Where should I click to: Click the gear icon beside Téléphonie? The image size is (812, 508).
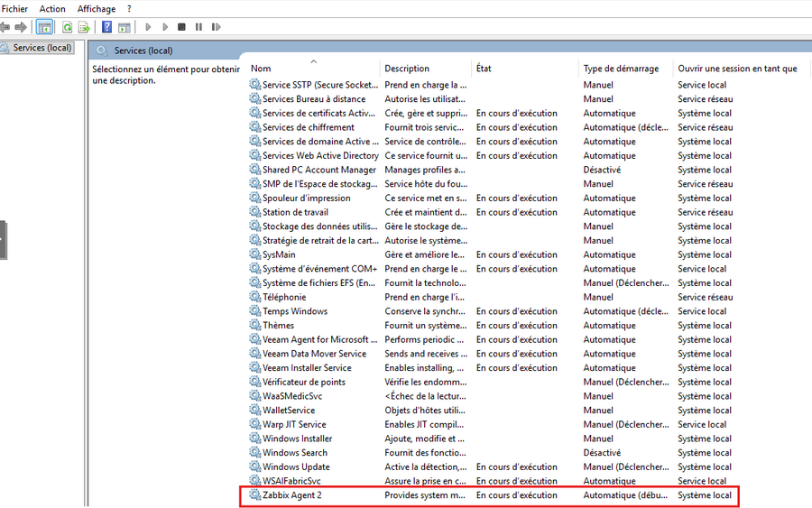[x=254, y=296]
